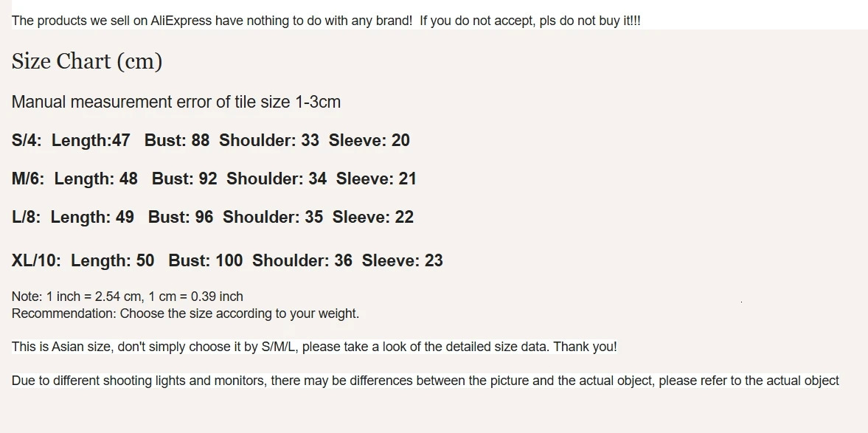Click the inch to cm conversion note
Viewport: 868px width, 433px height.
tap(128, 297)
